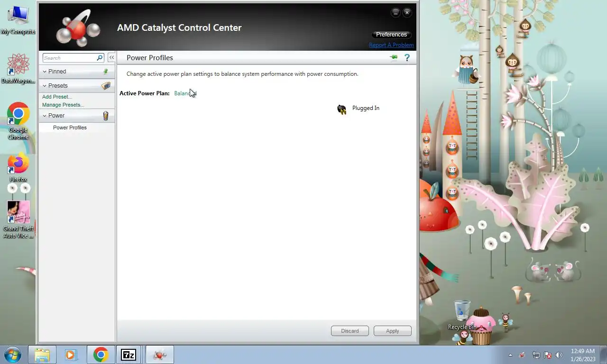Launch Google Chrome from desktop icon

click(18, 121)
